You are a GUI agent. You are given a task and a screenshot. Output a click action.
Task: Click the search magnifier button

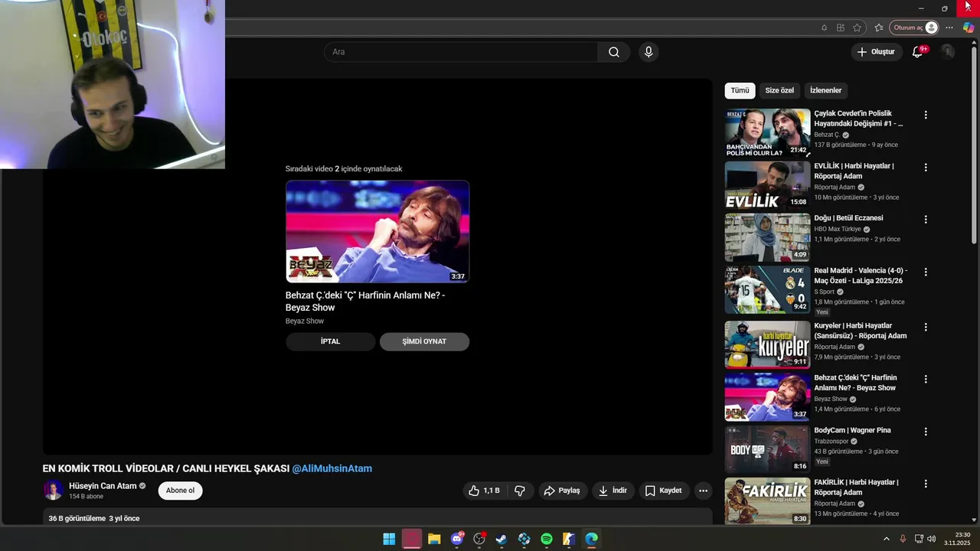pyautogui.click(x=614, y=52)
